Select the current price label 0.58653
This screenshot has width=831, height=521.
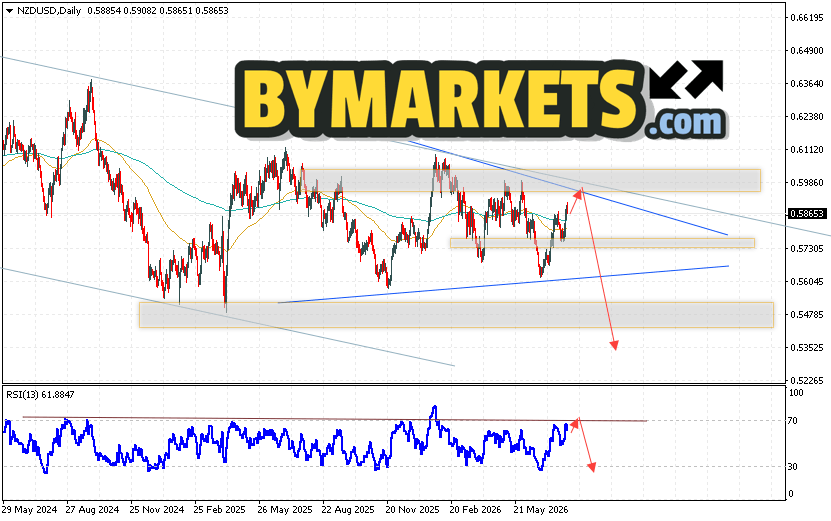(808, 214)
